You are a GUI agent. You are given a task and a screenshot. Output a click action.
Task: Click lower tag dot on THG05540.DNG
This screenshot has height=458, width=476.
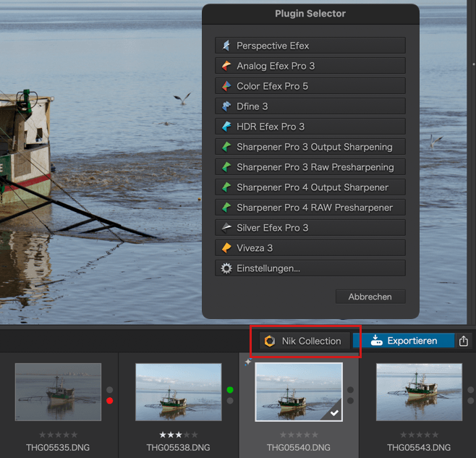(350, 401)
